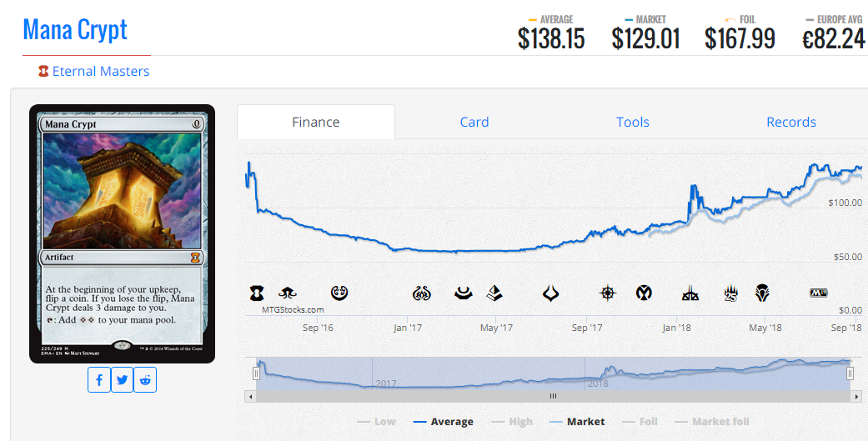
Task: Click the Jan '18 axis label
Action: point(677,328)
